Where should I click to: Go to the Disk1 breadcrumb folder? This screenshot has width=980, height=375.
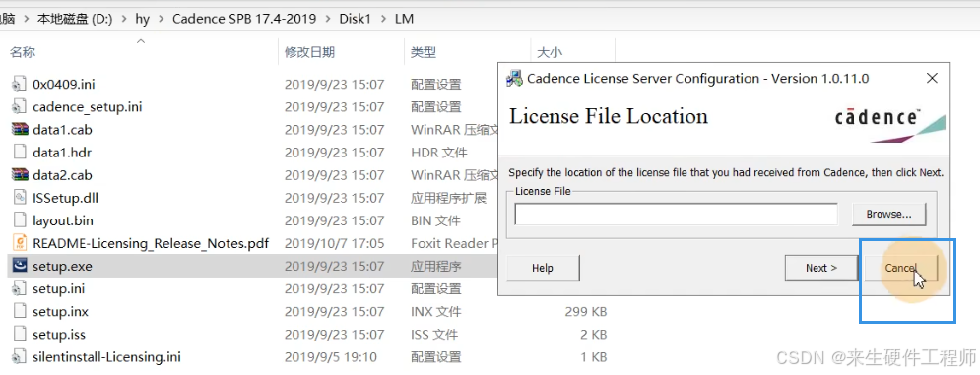[355, 19]
